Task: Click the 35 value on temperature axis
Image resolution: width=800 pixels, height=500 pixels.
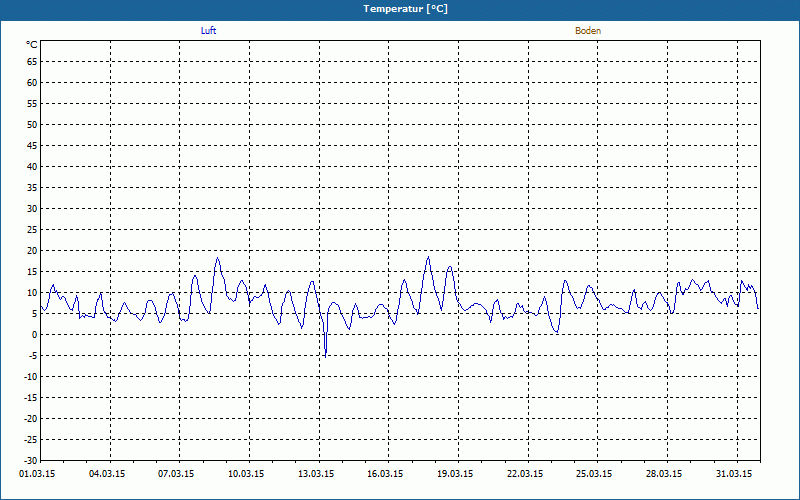Action: tap(32, 188)
